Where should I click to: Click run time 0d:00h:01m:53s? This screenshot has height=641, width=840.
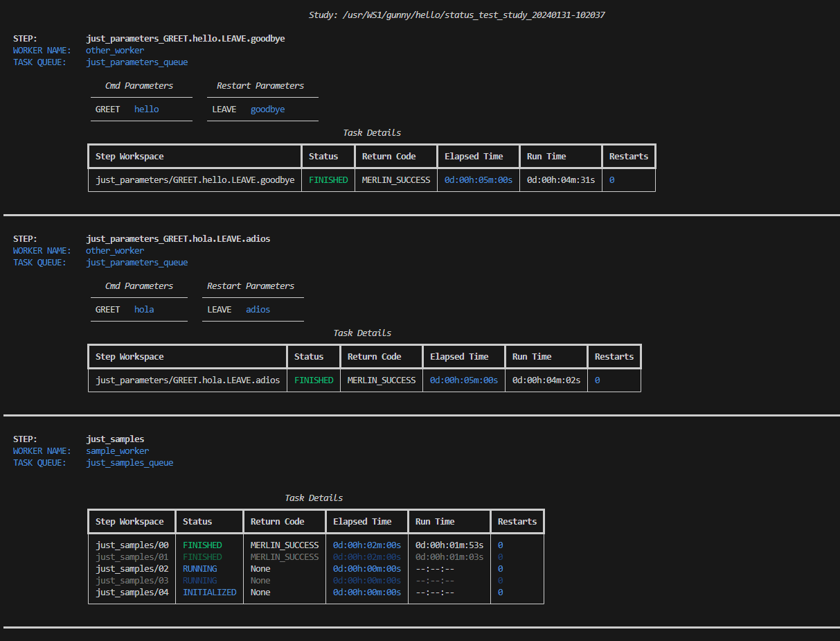[449, 545]
